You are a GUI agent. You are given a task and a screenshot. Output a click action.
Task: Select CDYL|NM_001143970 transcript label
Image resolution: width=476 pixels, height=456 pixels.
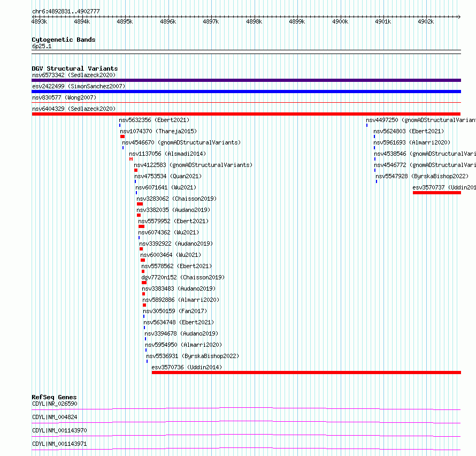pyautogui.click(x=59, y=430)
